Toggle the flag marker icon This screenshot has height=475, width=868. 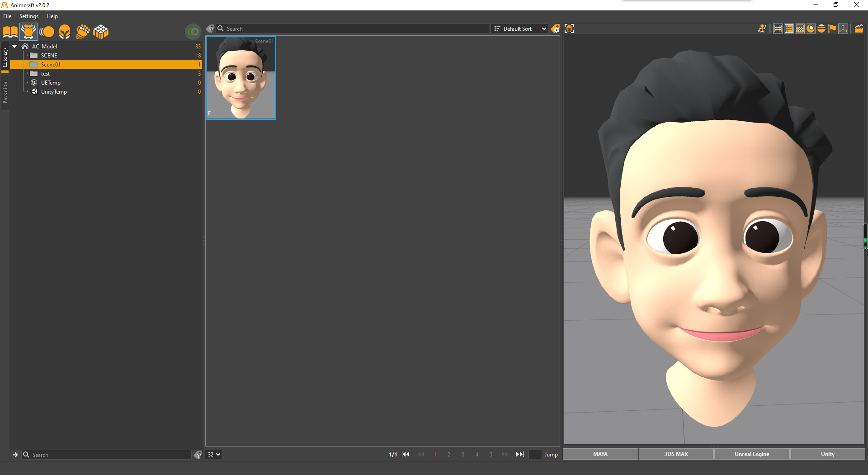coord(832,28)
